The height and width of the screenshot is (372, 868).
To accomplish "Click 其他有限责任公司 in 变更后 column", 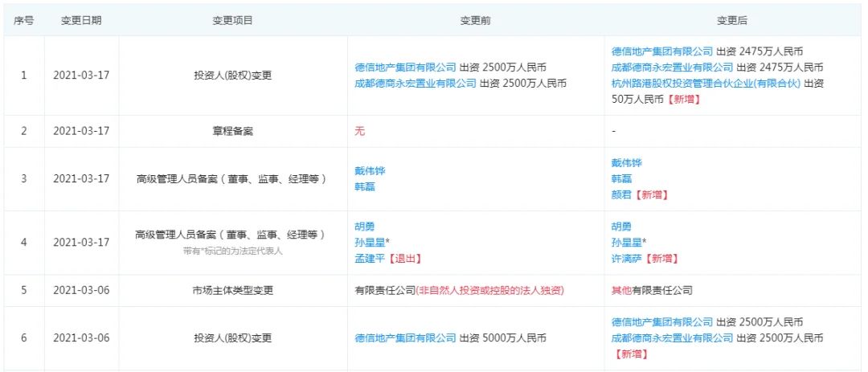I will [x=652, y=291].
